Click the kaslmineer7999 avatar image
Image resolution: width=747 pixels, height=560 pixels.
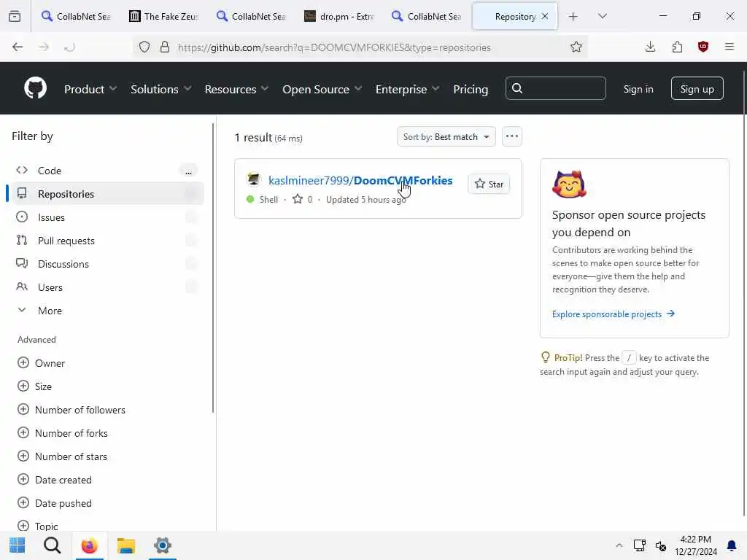(x=253, y=179)
